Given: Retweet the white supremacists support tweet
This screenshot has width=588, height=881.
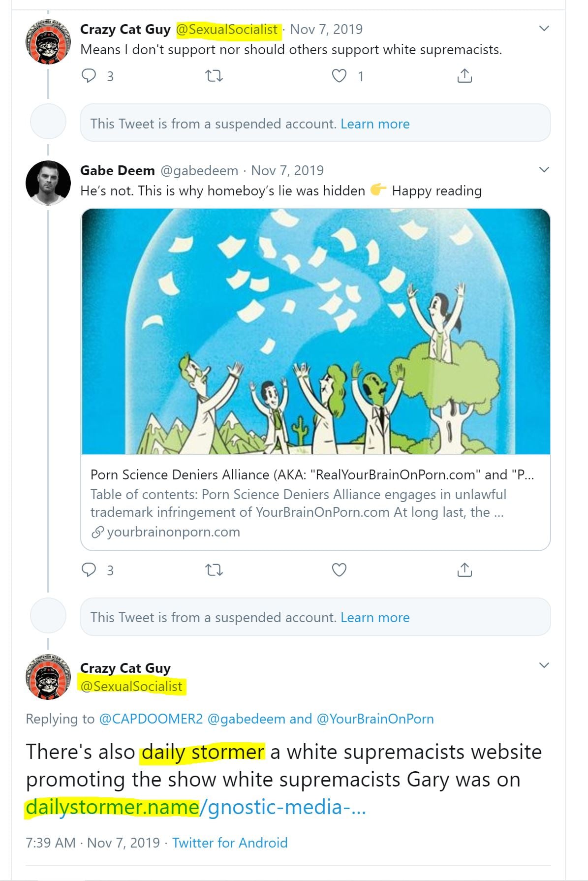Looking at the screenshot, I should click(x=214, y=76).
